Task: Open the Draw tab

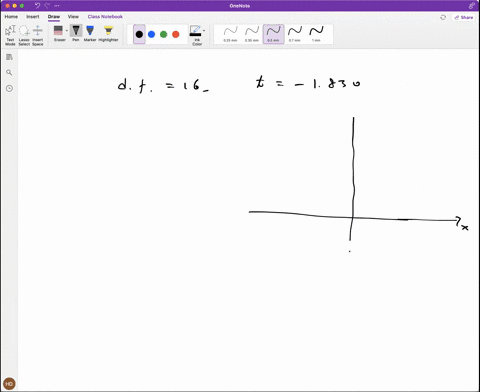Action: 54,17
